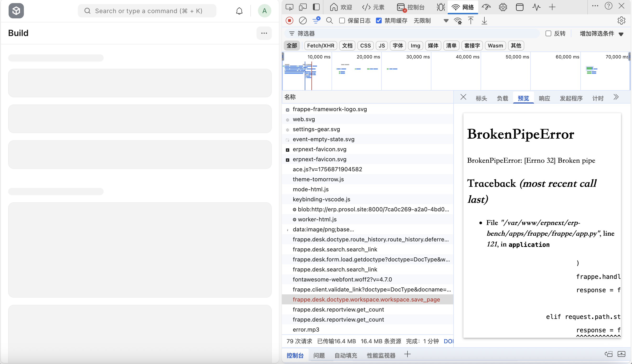Click the export HAR download arrow

tap(484, 21)
